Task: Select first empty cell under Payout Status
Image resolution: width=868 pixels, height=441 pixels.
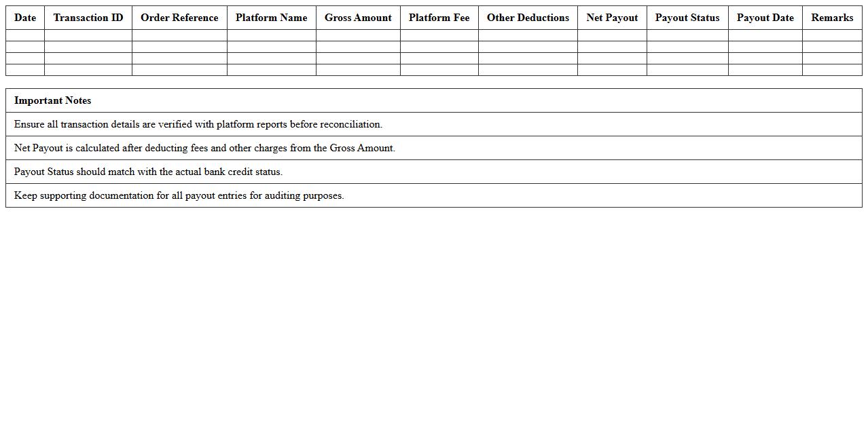Action: [x=687, y=35]
